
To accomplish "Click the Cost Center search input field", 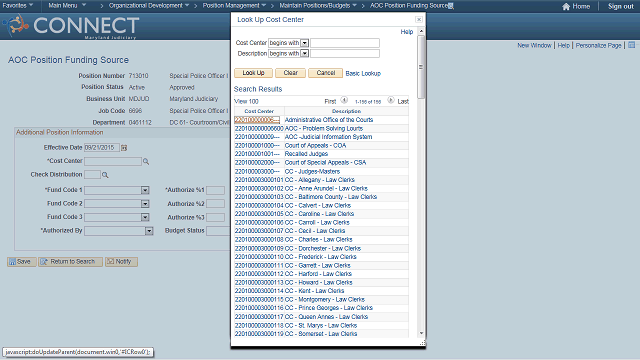I will 345,43.
